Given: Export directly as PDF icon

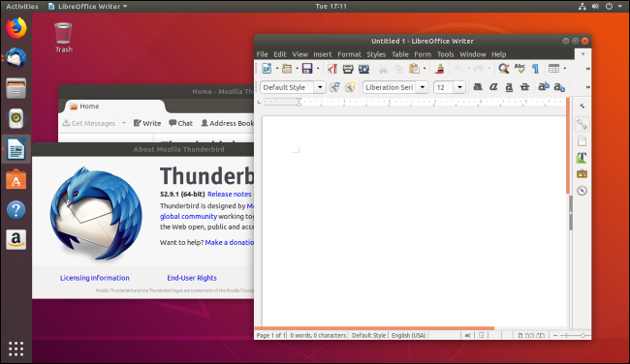Looking at the screenshot, I should [332, 69].
